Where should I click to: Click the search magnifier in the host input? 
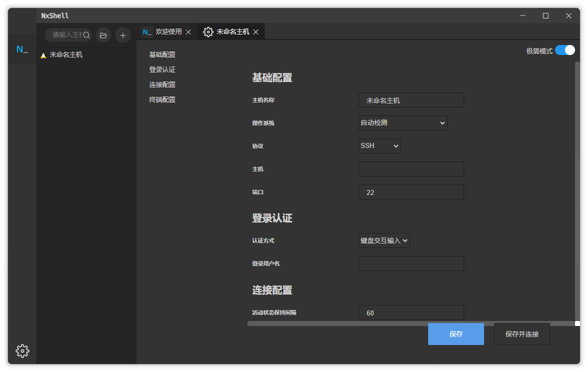coord(86,35)
